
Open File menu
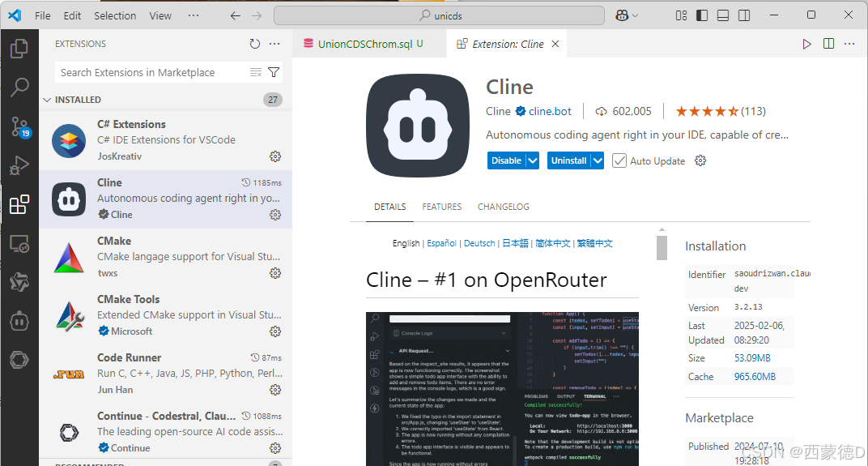[43, 15]
